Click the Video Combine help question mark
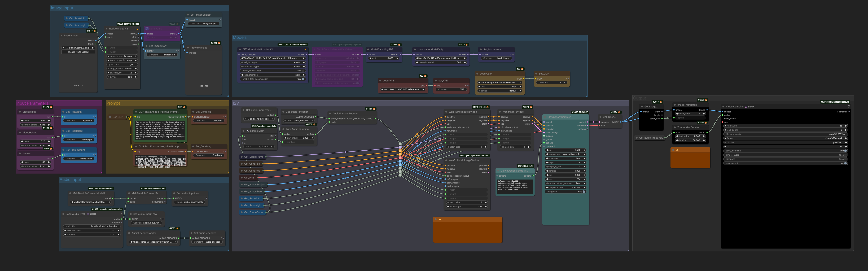 point(848,107)
